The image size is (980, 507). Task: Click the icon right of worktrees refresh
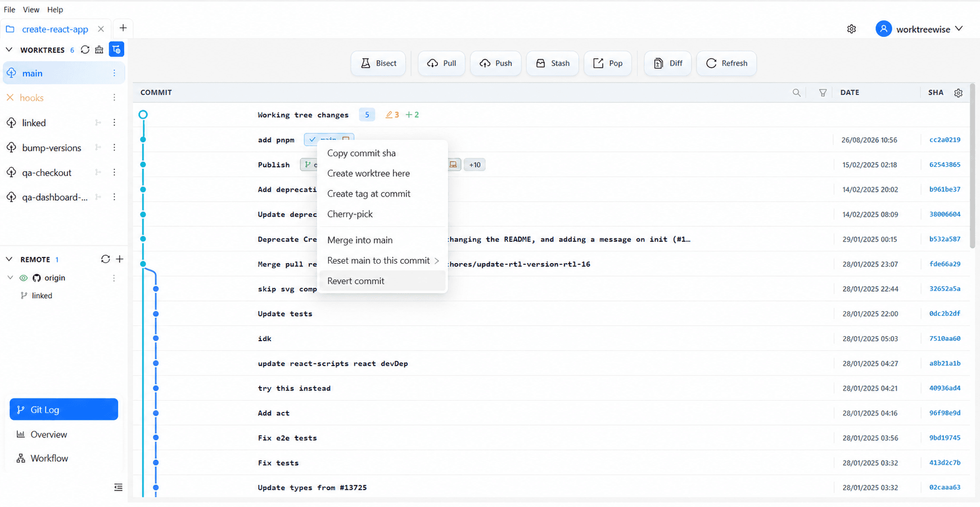(100, 49)
